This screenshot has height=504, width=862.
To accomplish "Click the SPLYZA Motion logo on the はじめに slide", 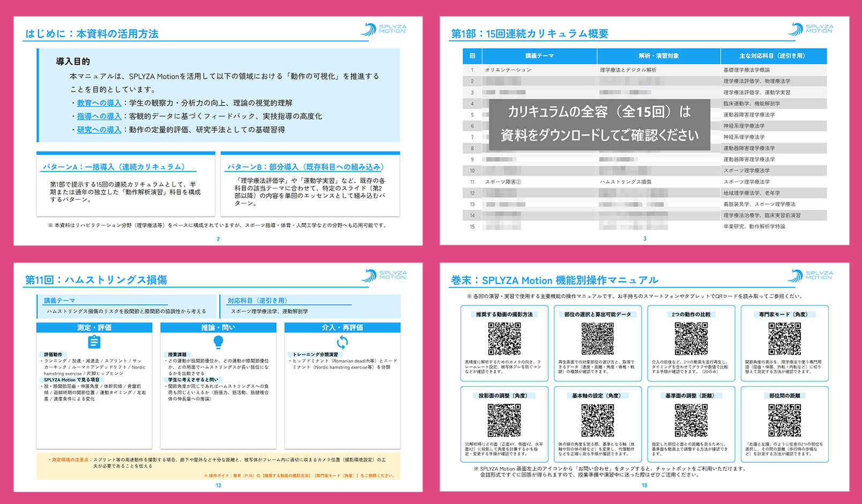I will point(384,29).
